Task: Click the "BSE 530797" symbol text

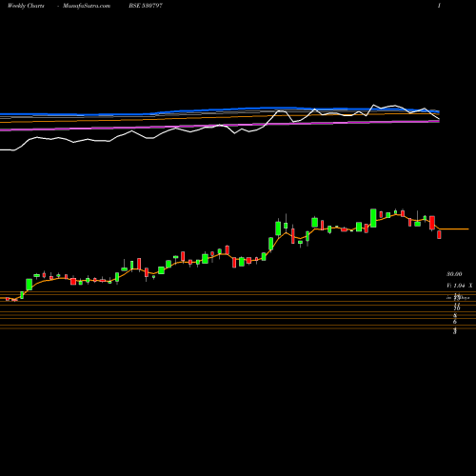Action: coord(146,6)
